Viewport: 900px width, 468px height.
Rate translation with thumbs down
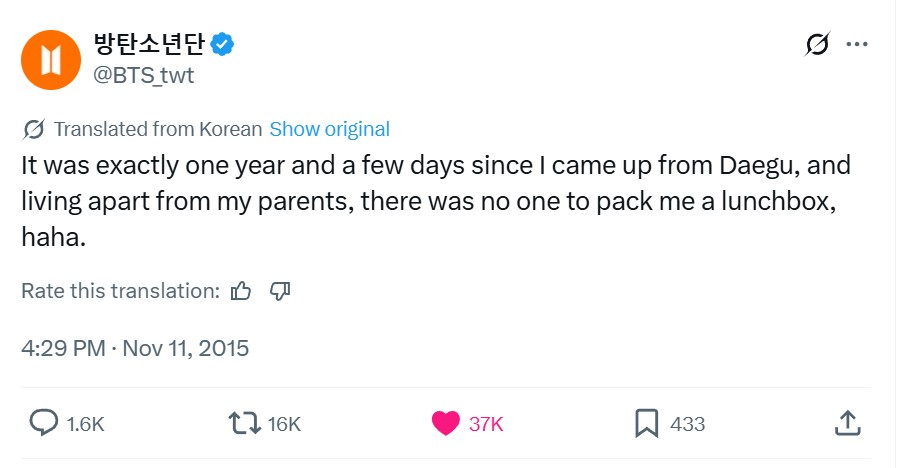(281, 291)
